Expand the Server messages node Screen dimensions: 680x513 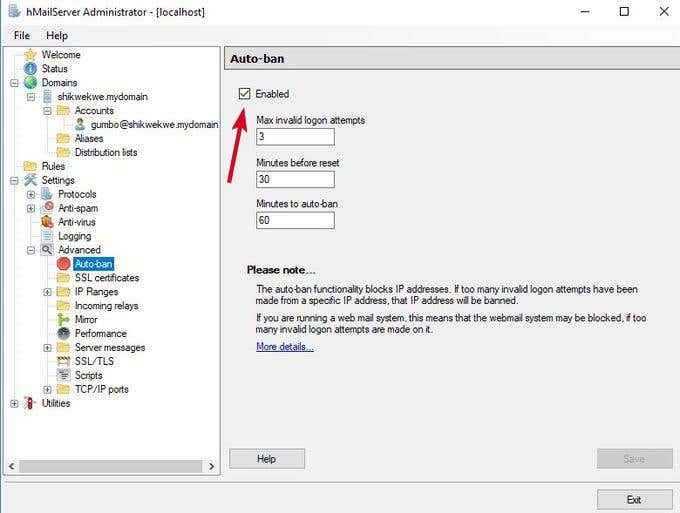tap(47, 348)
